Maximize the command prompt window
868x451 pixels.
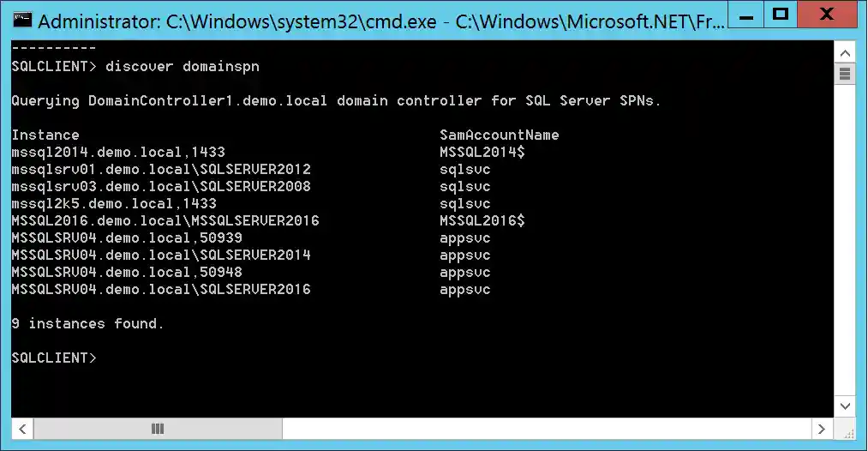781,15
